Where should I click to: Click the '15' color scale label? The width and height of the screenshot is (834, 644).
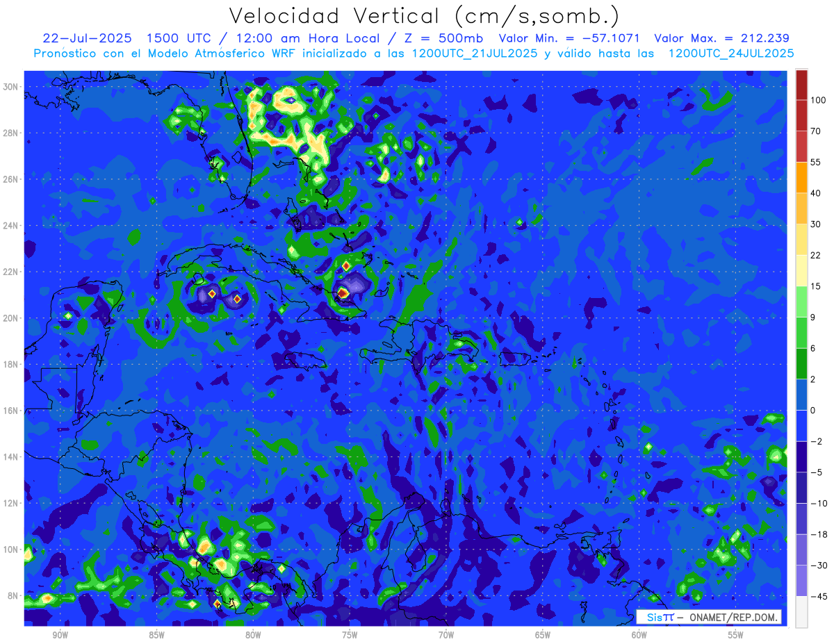pos(816,286)
